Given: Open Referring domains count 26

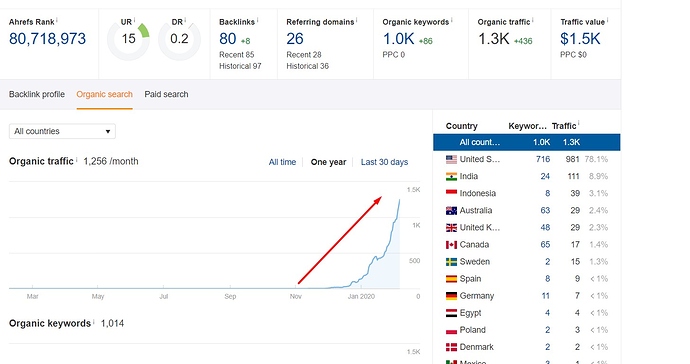Looking at the screenshot, I should click(x=295, y=39).
